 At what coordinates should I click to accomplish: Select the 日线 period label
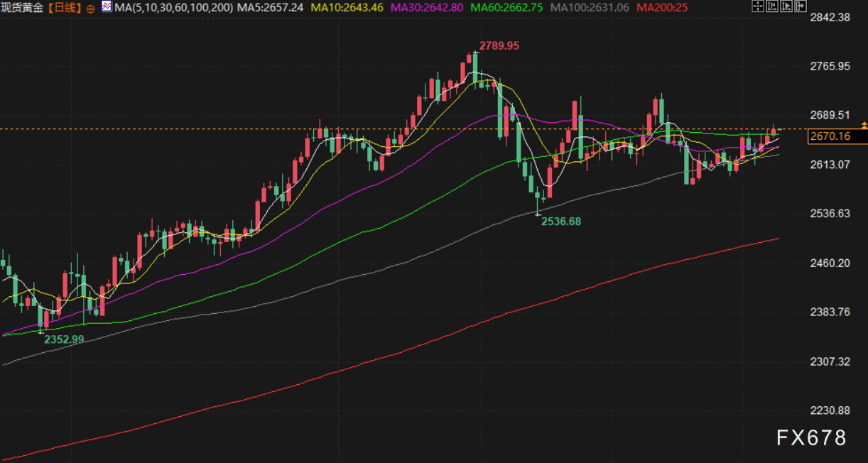65,8
